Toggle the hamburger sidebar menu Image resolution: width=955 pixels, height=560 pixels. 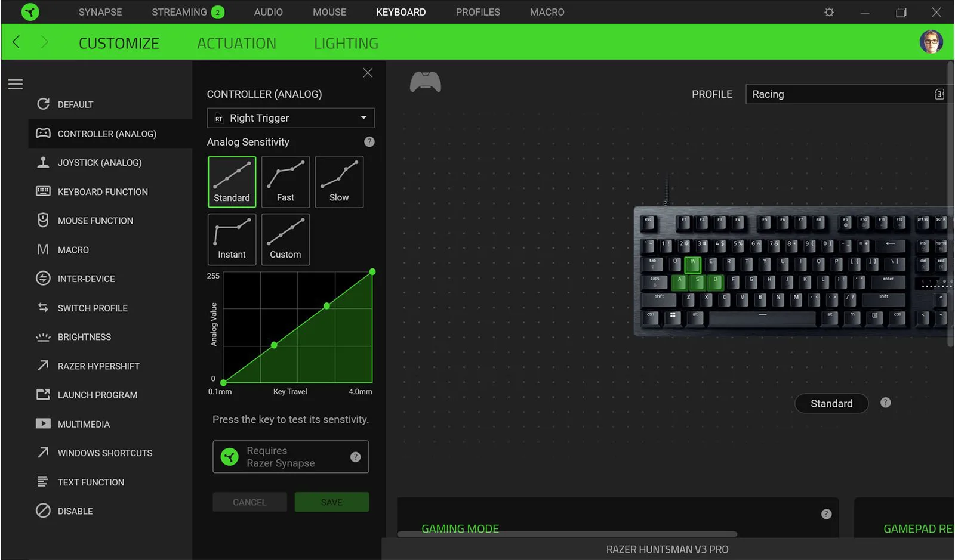click(x=16, y=84)
